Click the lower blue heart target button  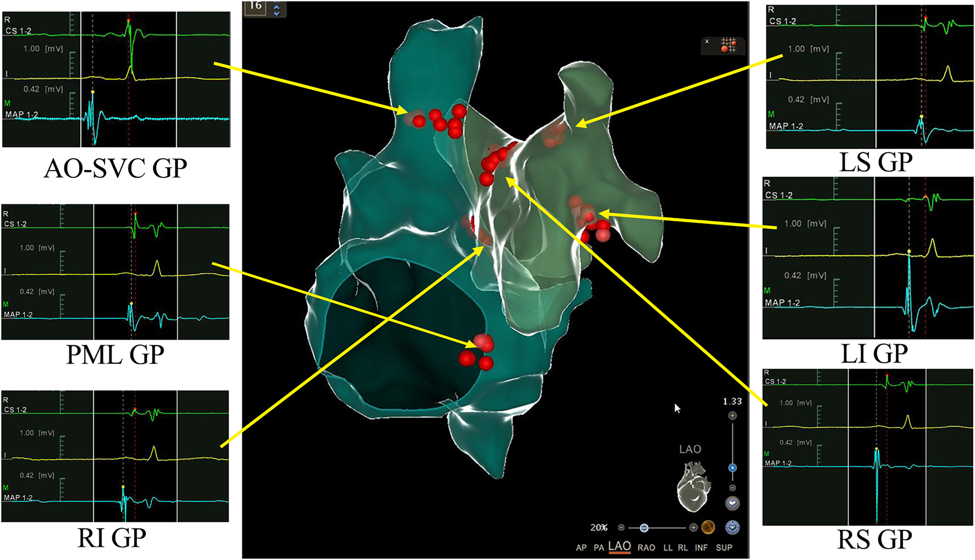[x=732, y=527]
